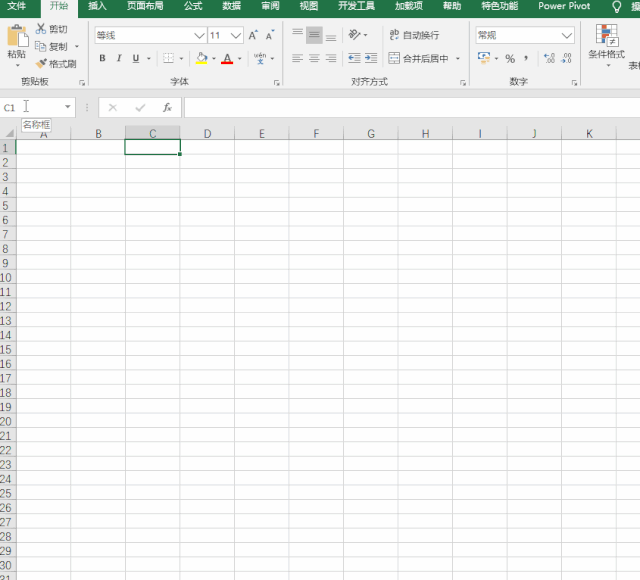Decrease indent
This screenshot has height=580, width=640.
tap(354, 58)
